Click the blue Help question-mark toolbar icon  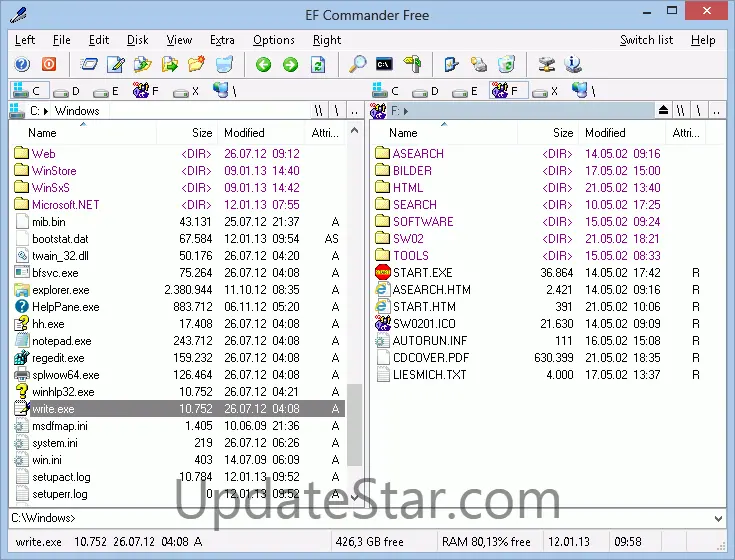22,64
